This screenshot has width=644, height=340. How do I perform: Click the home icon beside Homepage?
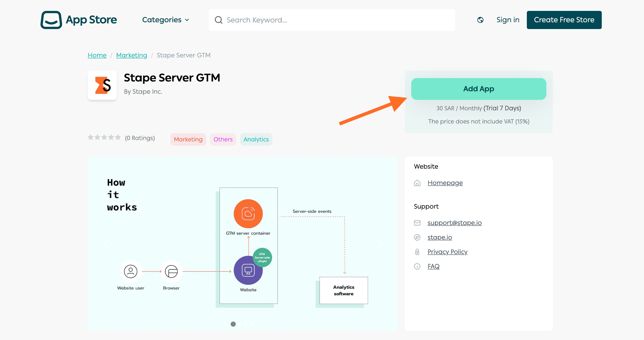[417, 183]
